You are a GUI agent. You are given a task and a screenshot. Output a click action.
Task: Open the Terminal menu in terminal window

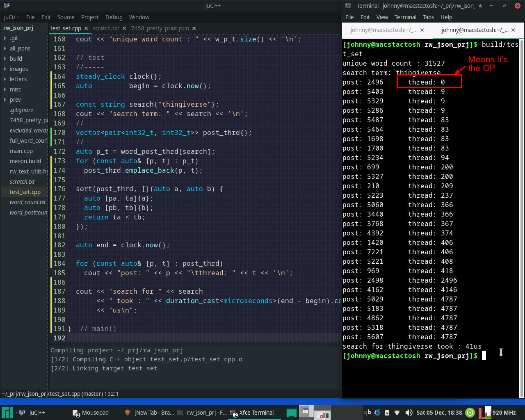[405, 17]
